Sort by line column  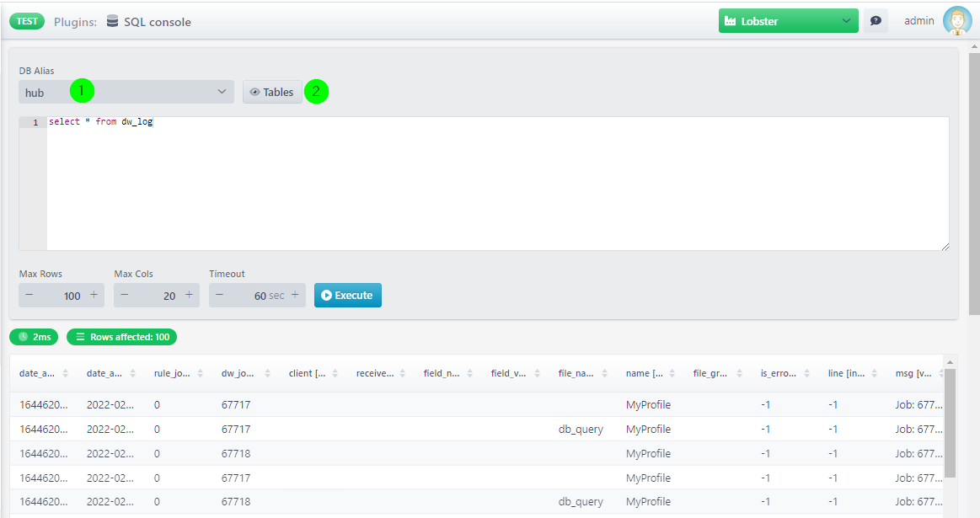pos(854,373)
